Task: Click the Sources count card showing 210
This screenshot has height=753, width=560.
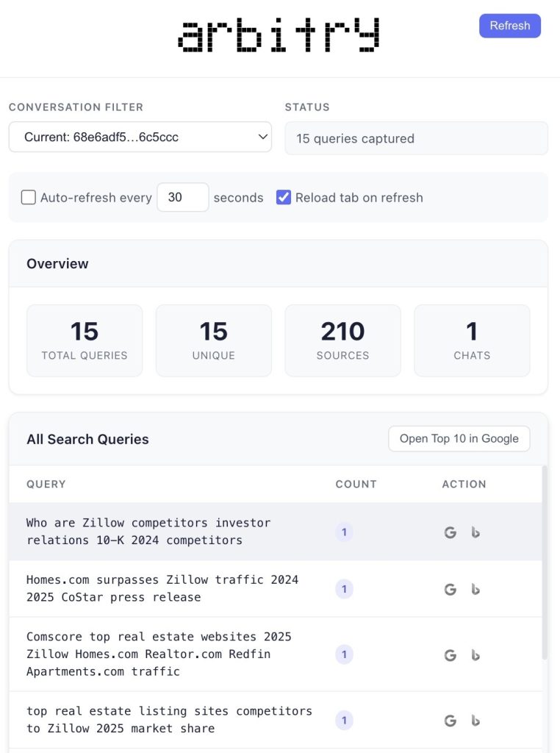Action: [342, 340]
